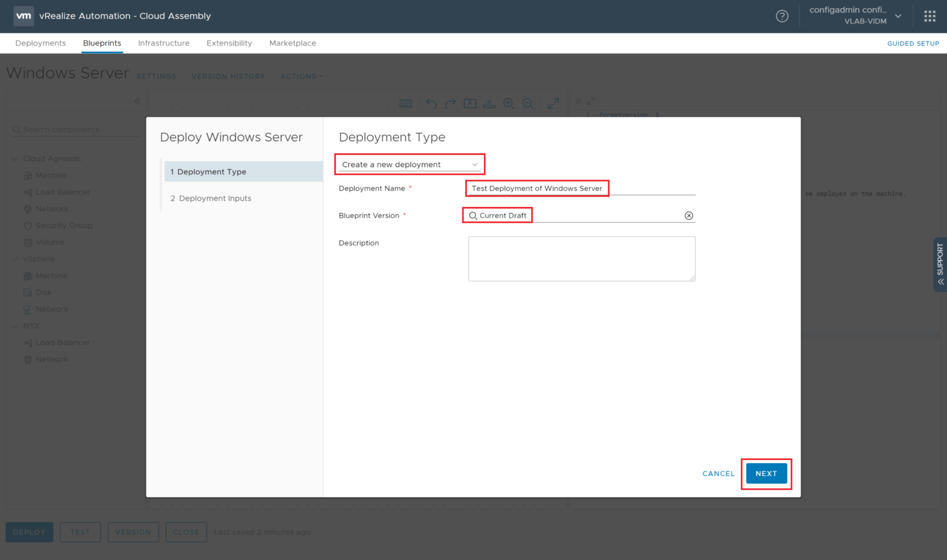Screen dimensions: 947x560
Task: Cancel the deployment dialog
Action: [718, 473]
